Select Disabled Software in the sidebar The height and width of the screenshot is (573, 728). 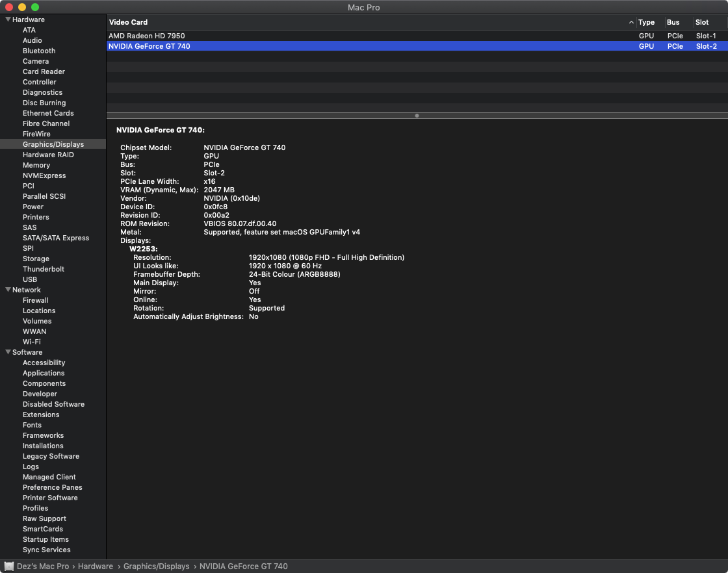coord(53,404)
